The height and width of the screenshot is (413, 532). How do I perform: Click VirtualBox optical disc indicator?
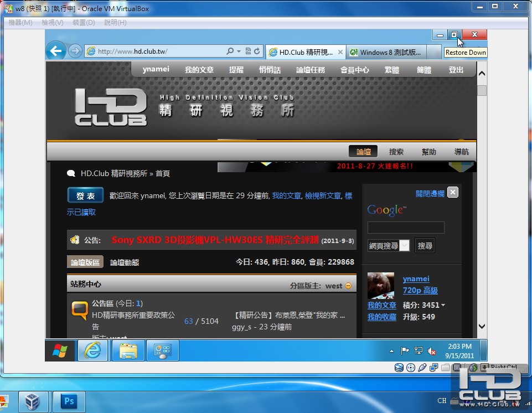tap(411, 368)
